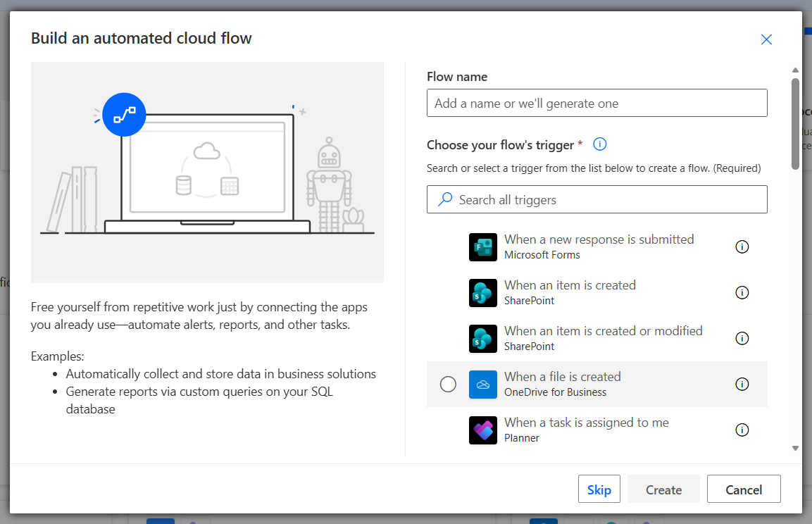This screenshot has height=524, width=812.
Task: Open info for 'When a new response is submitted'
Action: [742, 247]
